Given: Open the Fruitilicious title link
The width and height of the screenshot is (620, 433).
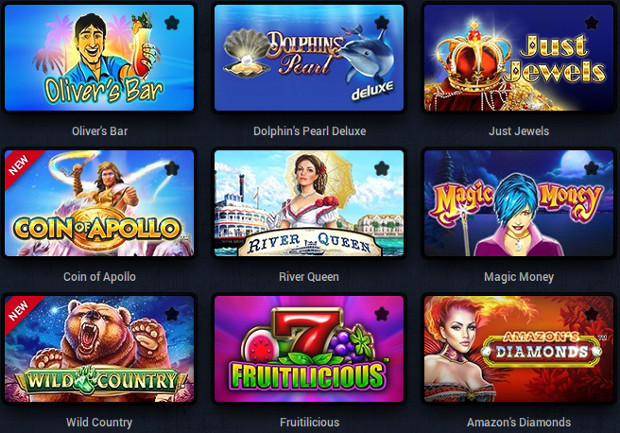Looking at the screenshot, I should [x=309, y=422].
